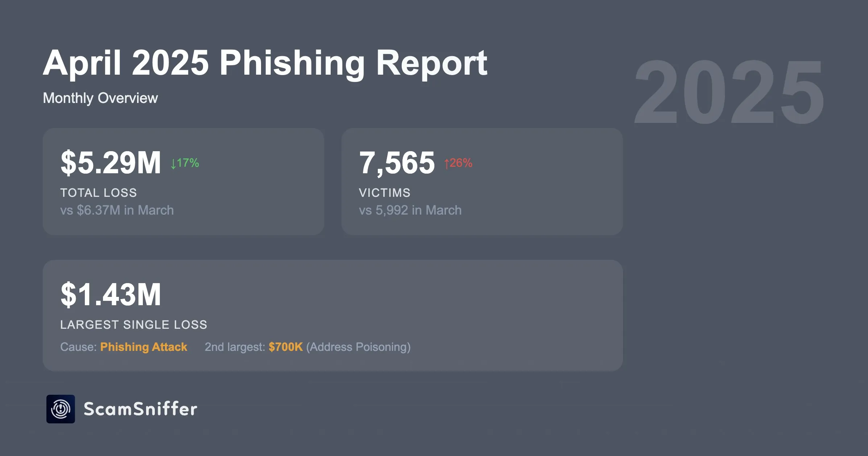This screenshot has height=456, width=868.
Task: Click the 2nd largest: label
Action: coord(235,347)
